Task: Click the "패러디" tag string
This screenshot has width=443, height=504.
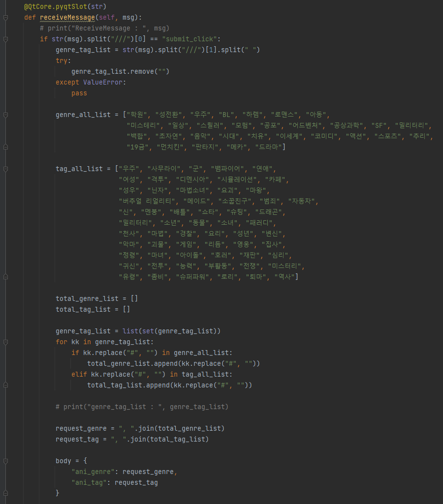Action: (x=259, y=223)
